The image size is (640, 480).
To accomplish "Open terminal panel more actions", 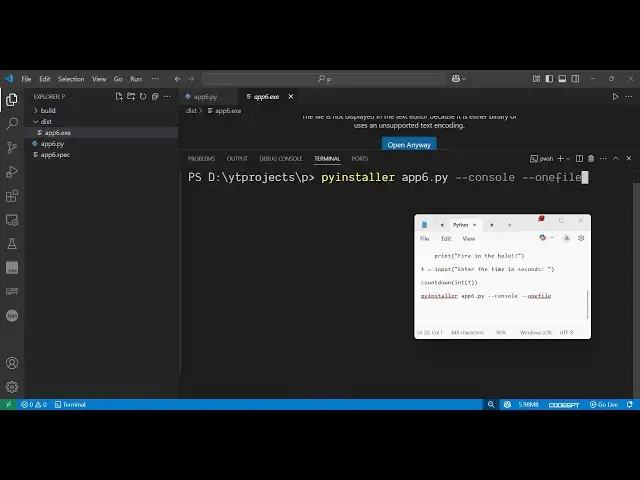I will click(x=603, y=158).
